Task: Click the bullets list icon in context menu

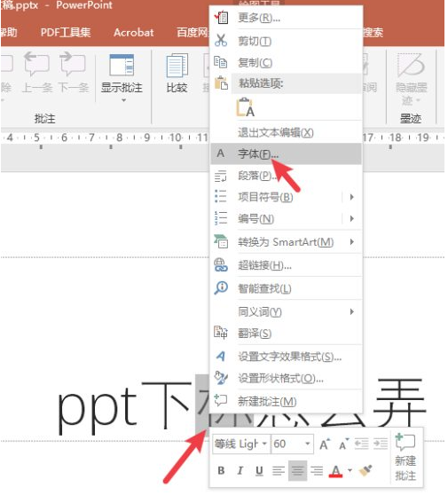Action: [220, 196]
